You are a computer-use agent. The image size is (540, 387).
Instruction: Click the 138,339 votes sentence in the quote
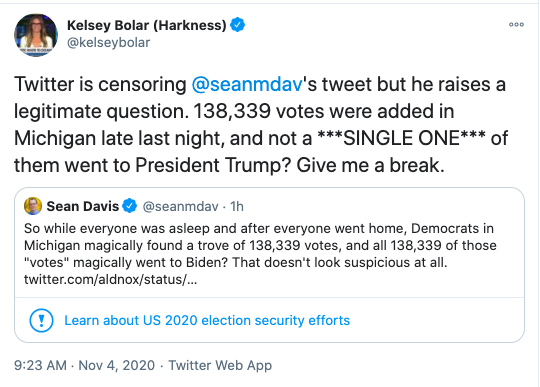[x=260, y=245]
